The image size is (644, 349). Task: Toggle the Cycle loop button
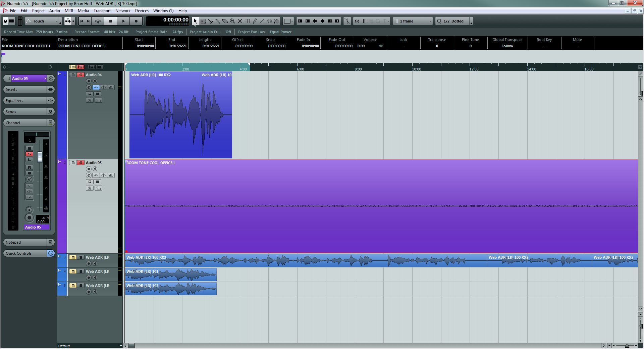98,21
